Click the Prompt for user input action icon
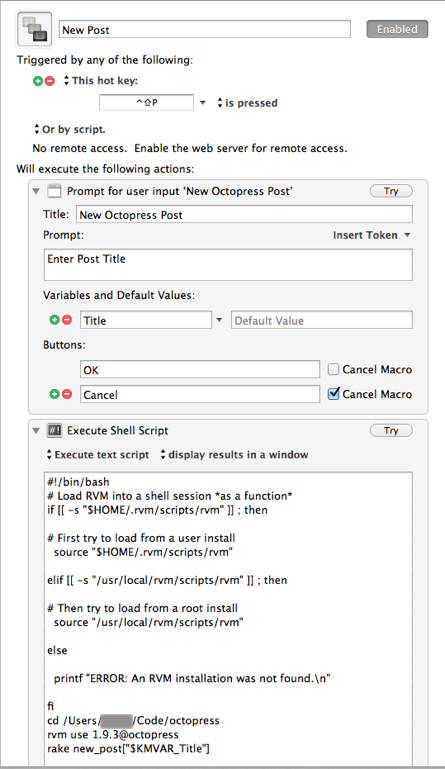The height and width of the screenshot is (769, 445). pyautogui.click(x=54, y=191)
